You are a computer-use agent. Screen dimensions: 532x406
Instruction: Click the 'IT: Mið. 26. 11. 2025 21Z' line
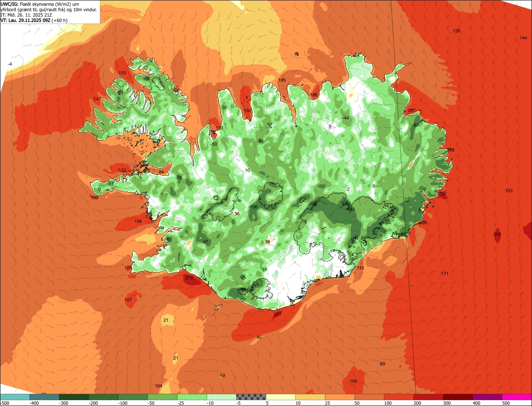pos(27,15)
